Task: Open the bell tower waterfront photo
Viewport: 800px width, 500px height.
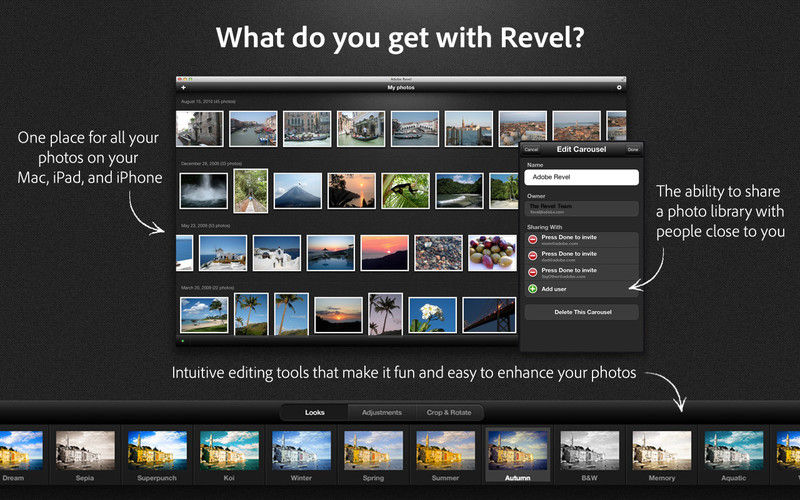Action: 468,129
